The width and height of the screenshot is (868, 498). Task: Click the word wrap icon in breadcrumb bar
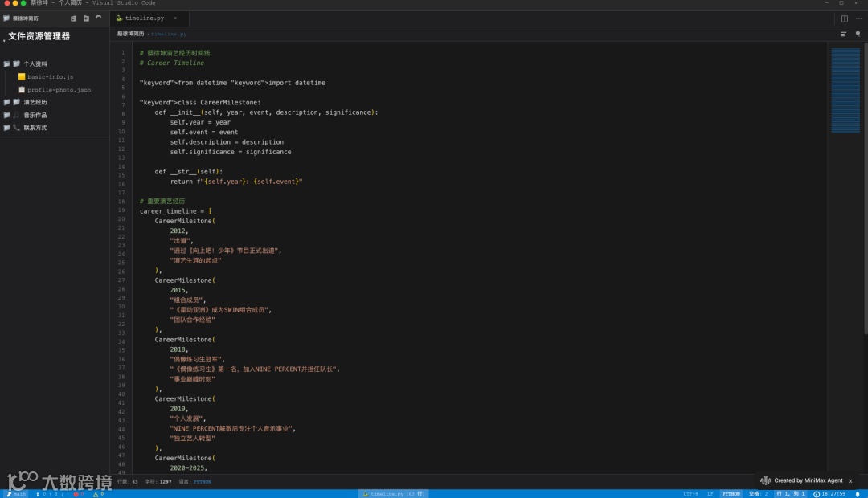844,34
